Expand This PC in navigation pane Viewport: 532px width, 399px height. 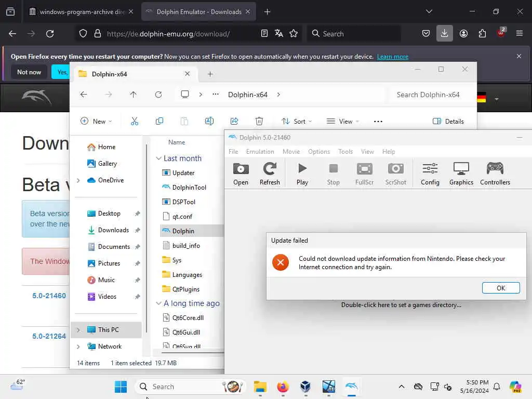point(78,330)
